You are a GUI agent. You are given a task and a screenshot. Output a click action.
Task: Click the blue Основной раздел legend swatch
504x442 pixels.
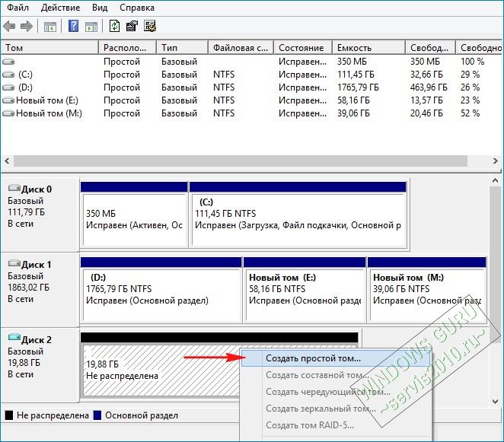[x=97, y=415]
